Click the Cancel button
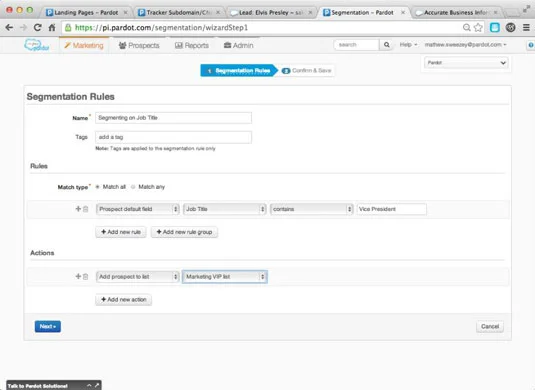 (490, 327)
